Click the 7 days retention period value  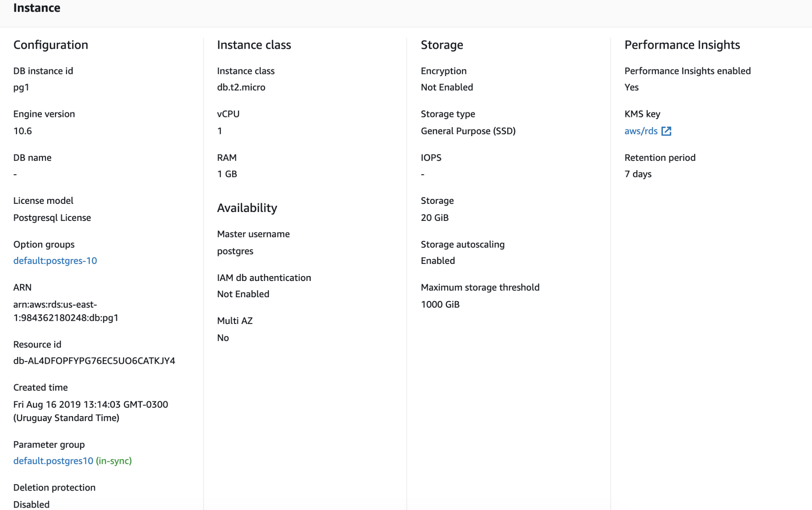[x=638, y=174]
